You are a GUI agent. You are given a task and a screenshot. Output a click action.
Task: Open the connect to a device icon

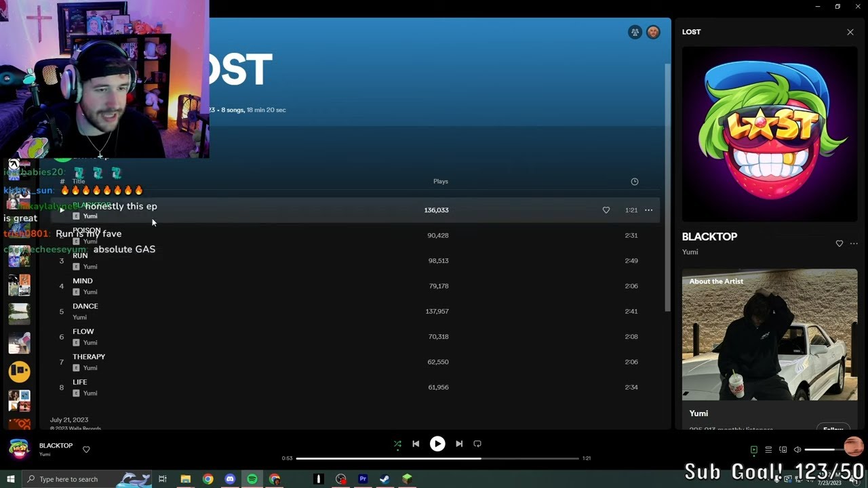tap(783, 449)
